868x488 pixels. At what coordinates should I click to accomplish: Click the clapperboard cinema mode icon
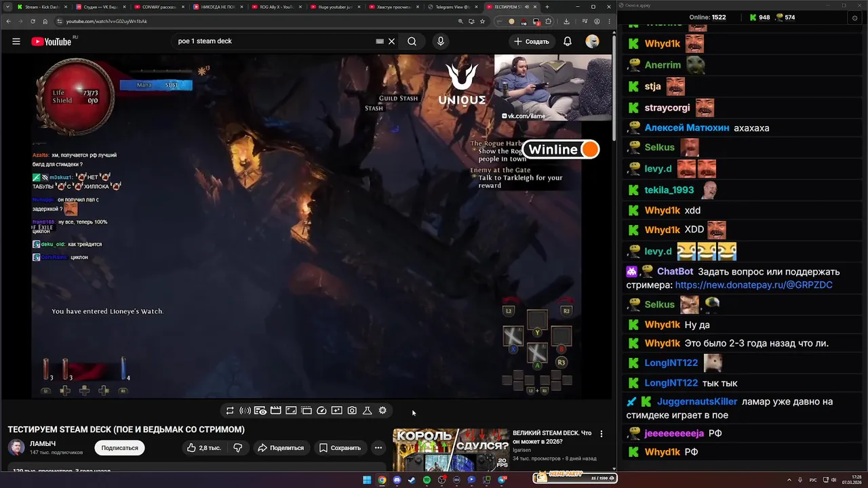(x=276, y=411)
